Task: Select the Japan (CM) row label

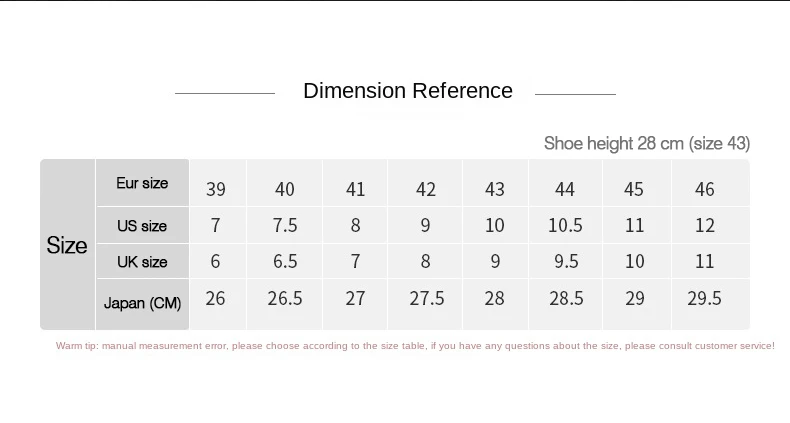Action: pyautogui.click(x=142, y=303)
